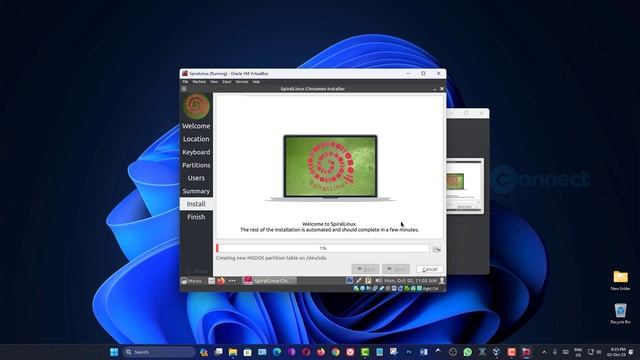
Task: Select the Welcome step in the sidebar
Action: (196, 126)
